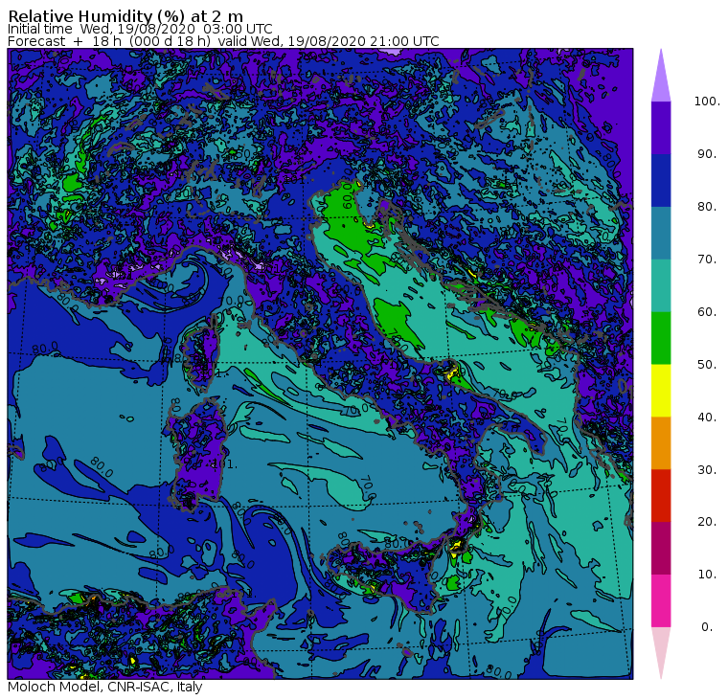Click the 10. label on the color scale
The height and width of the screenshot is (700, 728).
[707, 575]
